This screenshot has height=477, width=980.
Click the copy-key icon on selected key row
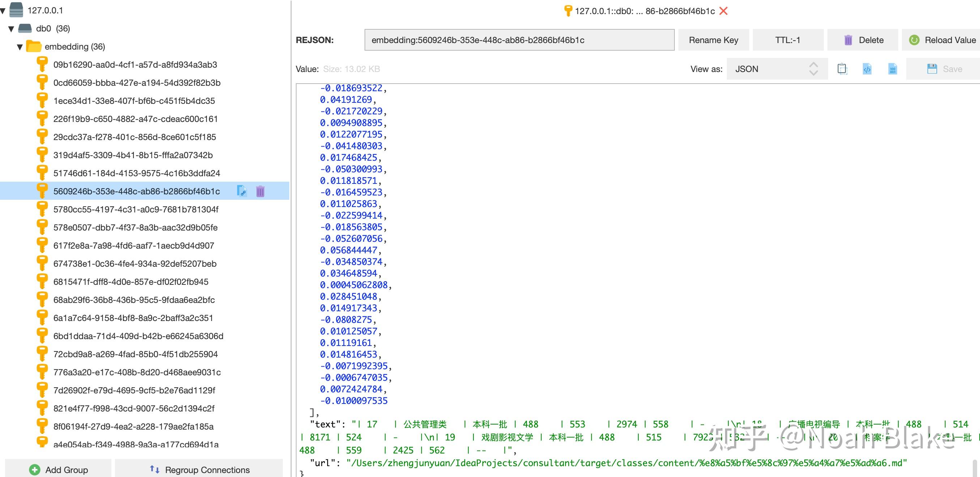[x=242, y=191]
